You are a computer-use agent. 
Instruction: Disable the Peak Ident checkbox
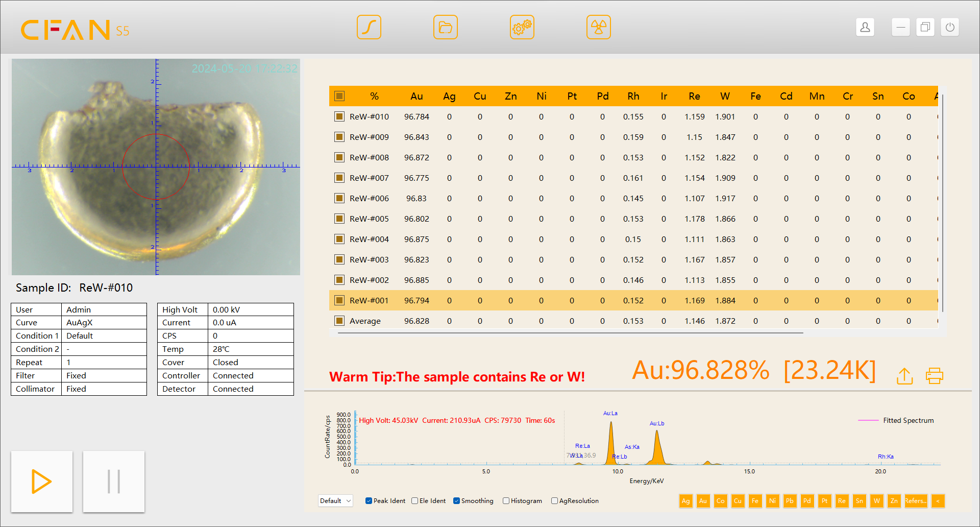[x=369, y=501]
